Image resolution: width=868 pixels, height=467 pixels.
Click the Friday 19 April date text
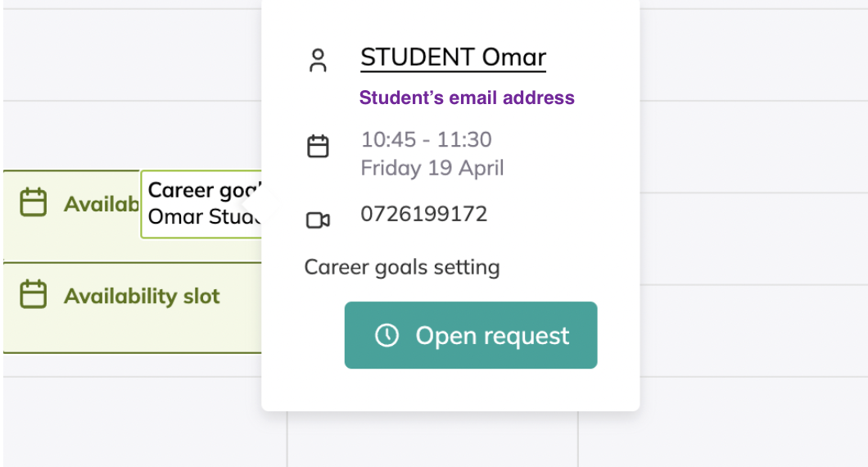pyautogui.click(x=432, y=168)
